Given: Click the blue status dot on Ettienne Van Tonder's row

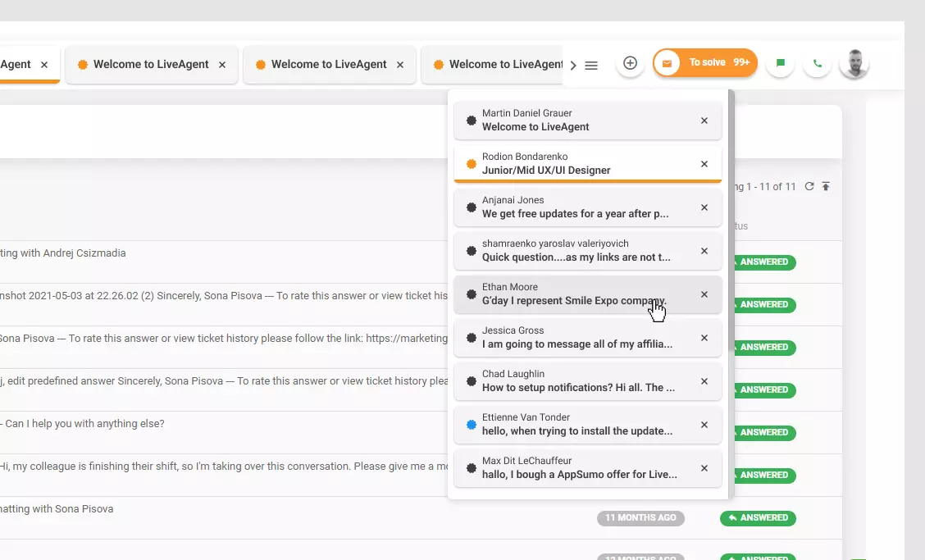Looking at the screenshot, I should 471,425.
